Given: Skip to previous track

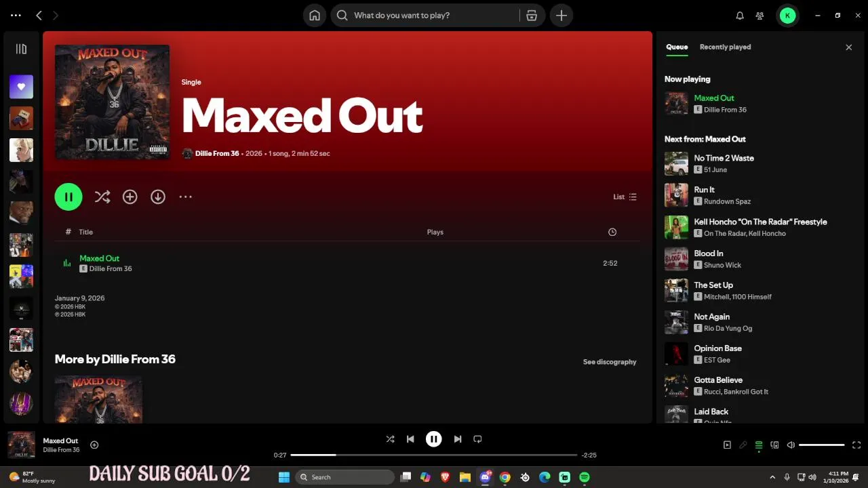Looking at the screenshot, I should pyautogui.click(x=410, y=439).
